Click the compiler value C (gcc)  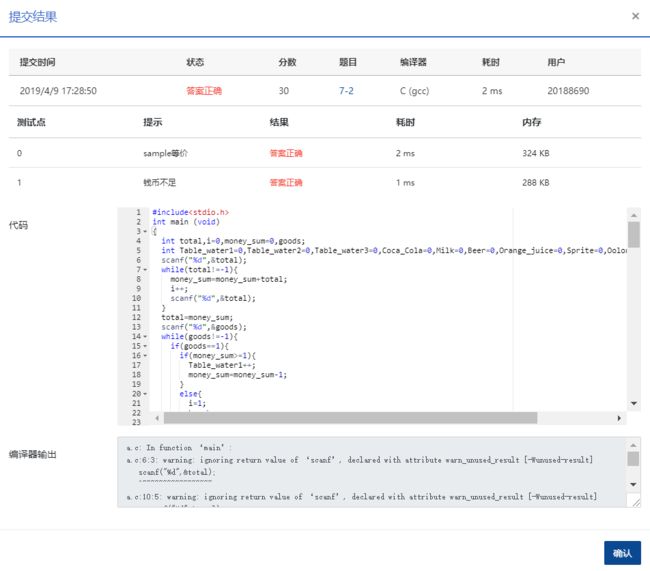414,91
